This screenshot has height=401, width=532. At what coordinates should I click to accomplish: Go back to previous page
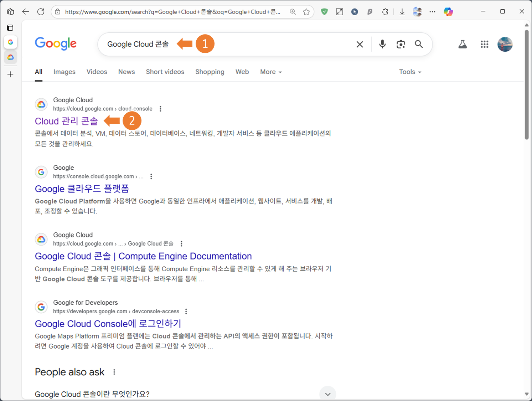26,12
